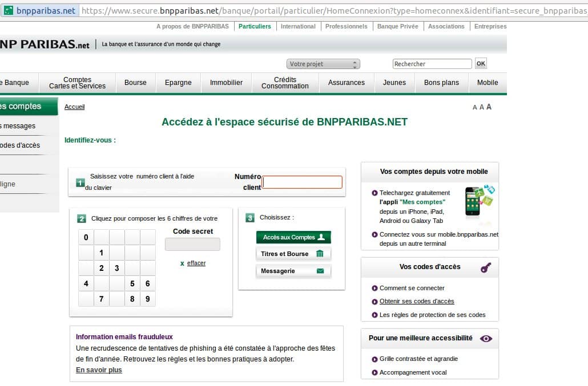The image size is (588, 386).
Task: Click Les règles de protection de ses codes
Action: (432, 315)
